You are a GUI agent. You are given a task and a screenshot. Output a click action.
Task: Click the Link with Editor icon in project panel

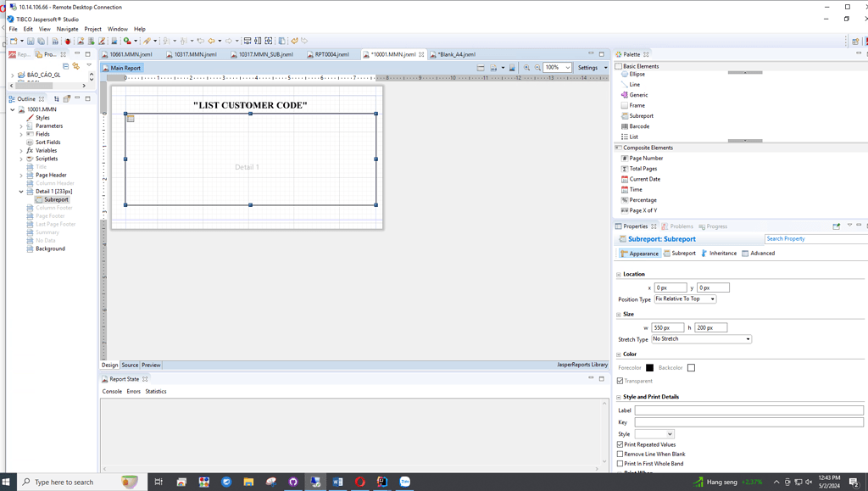pyautogui.click(x=75, y=66)
